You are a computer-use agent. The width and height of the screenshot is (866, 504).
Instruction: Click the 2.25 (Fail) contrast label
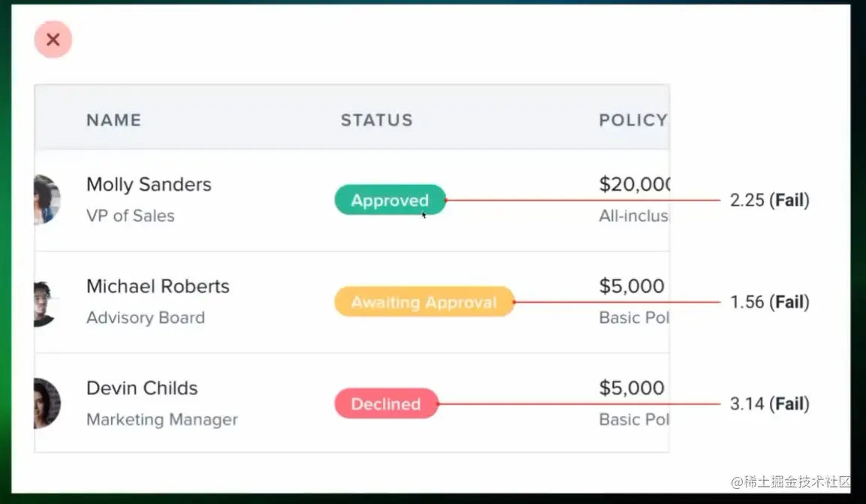click(x=769, y=201)
